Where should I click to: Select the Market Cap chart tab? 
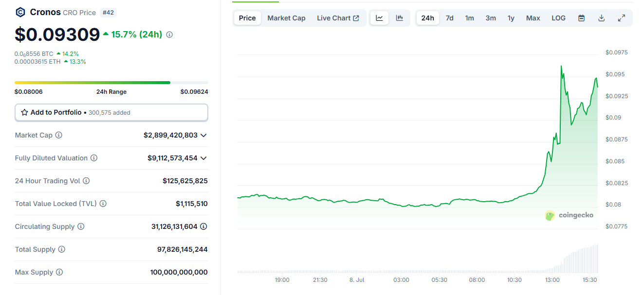(x=286, y=18)
